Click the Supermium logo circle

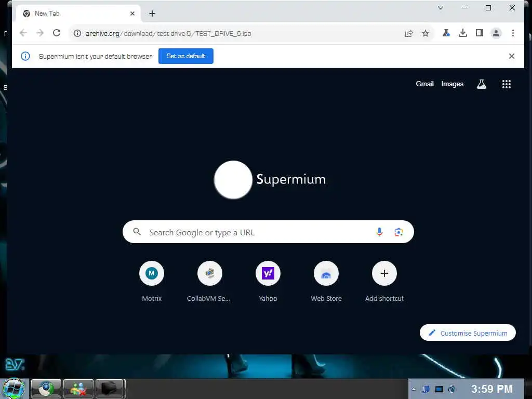click(233, 179)
